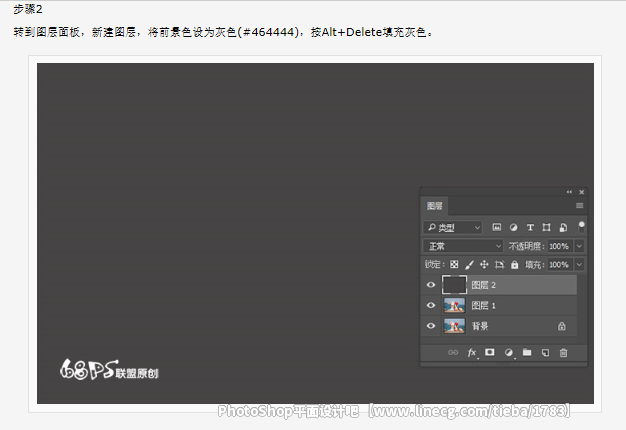Hide the 背景 layer eye icon
This screenshot has height=430, width=626.
click(x=431, y=325)
